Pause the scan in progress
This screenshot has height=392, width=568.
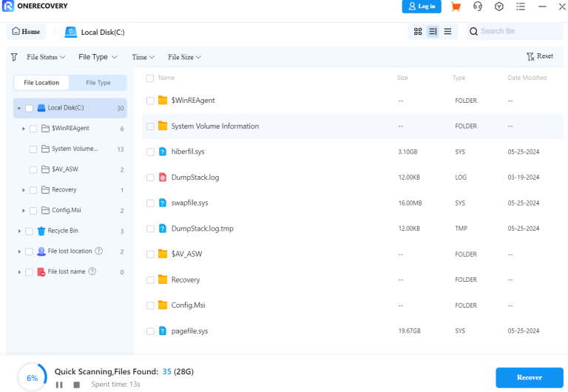59,385
